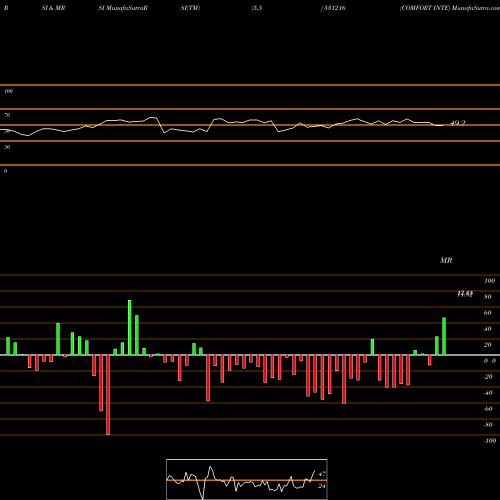Click the tallest green histogram bar

tap(130, 327)
